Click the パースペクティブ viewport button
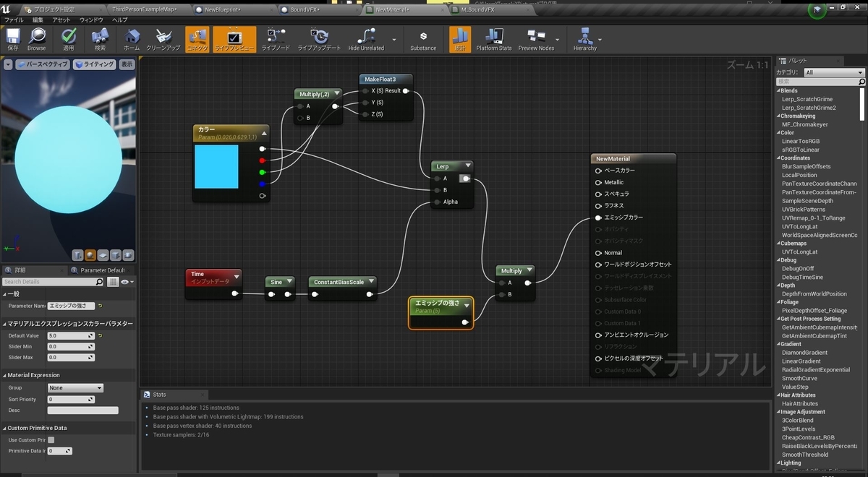The image size is (868, 477). point(43,64)
